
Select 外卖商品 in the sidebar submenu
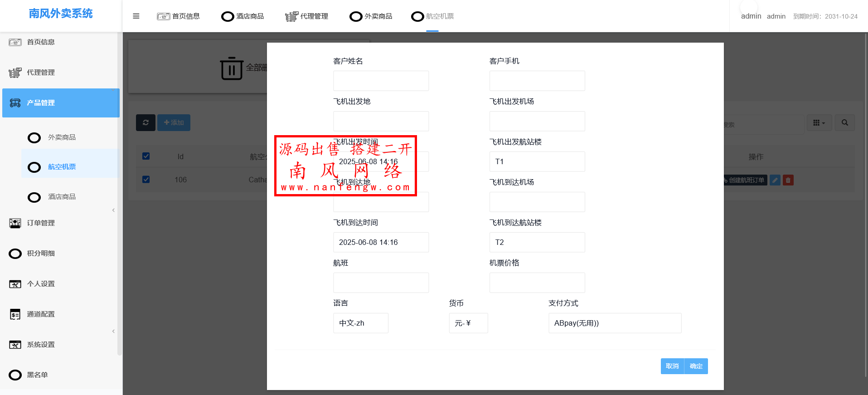[x=62, y=137]
